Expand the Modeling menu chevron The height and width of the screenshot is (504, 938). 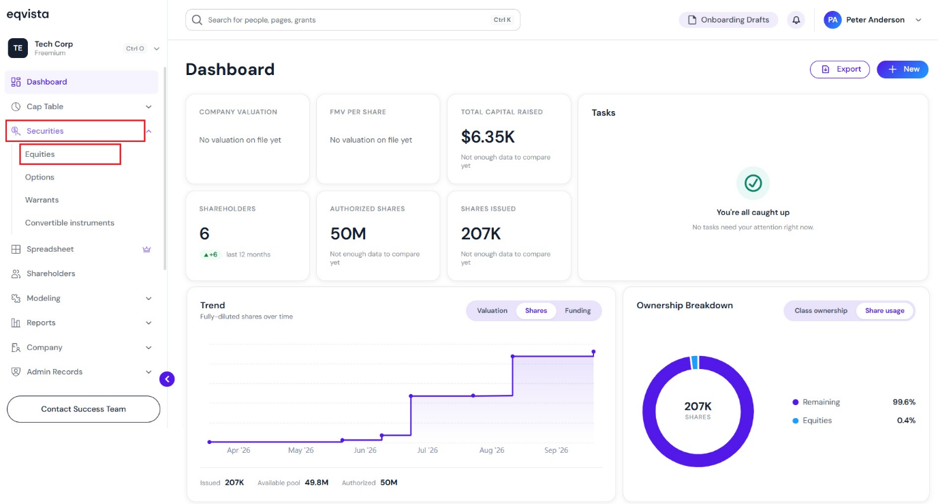148,298
